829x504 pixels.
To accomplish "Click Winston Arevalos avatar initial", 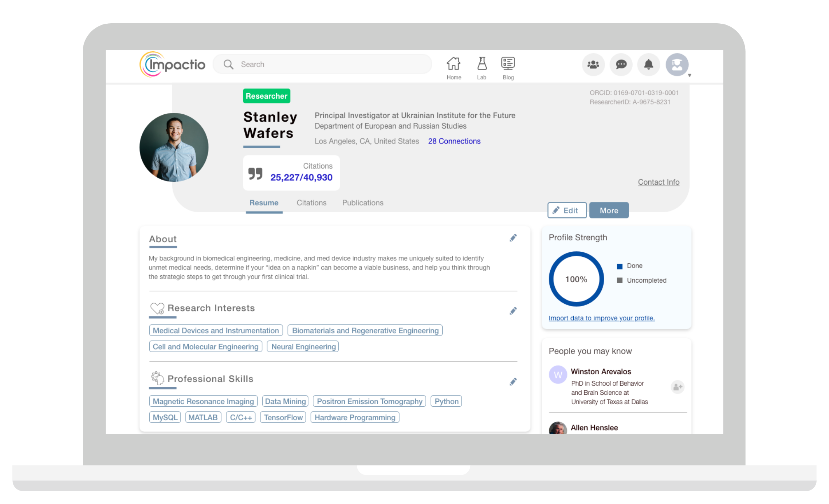I will tap(558, 375).
